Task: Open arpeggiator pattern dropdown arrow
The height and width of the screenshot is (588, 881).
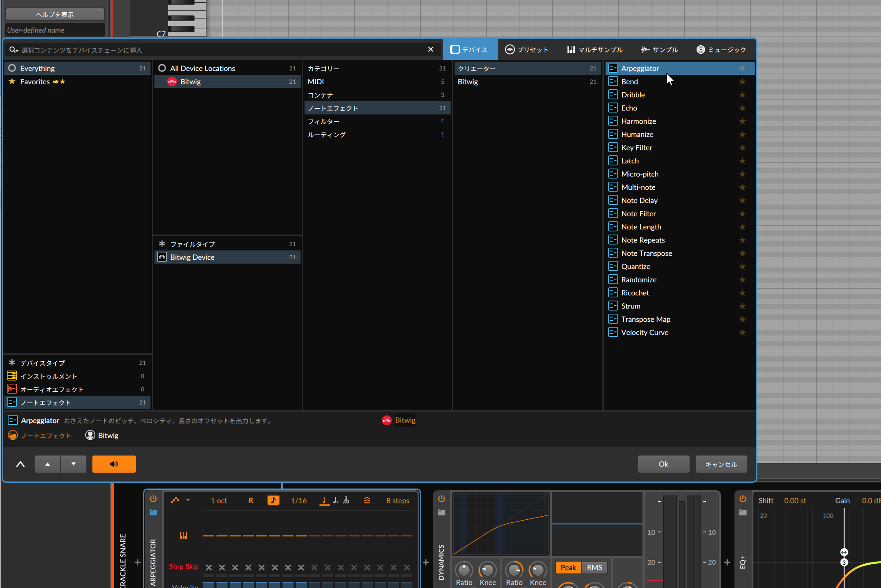Action: point(188,500)
